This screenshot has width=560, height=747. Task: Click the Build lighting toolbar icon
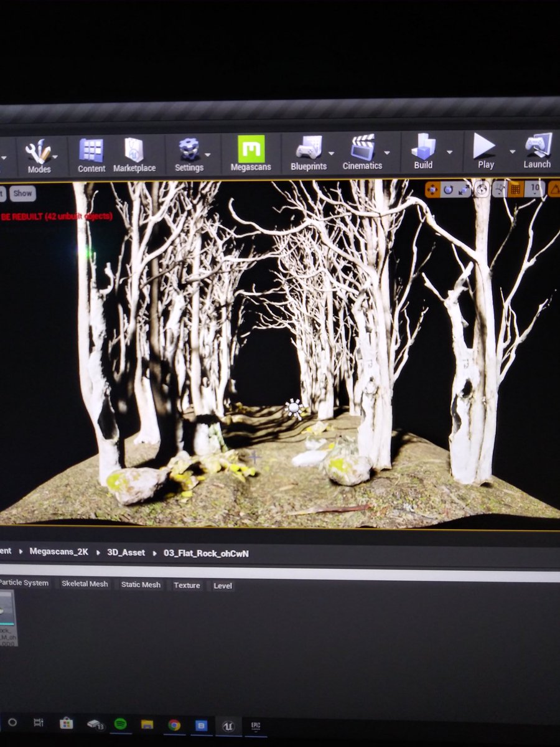pyautogui.click(x=423, y=152)
